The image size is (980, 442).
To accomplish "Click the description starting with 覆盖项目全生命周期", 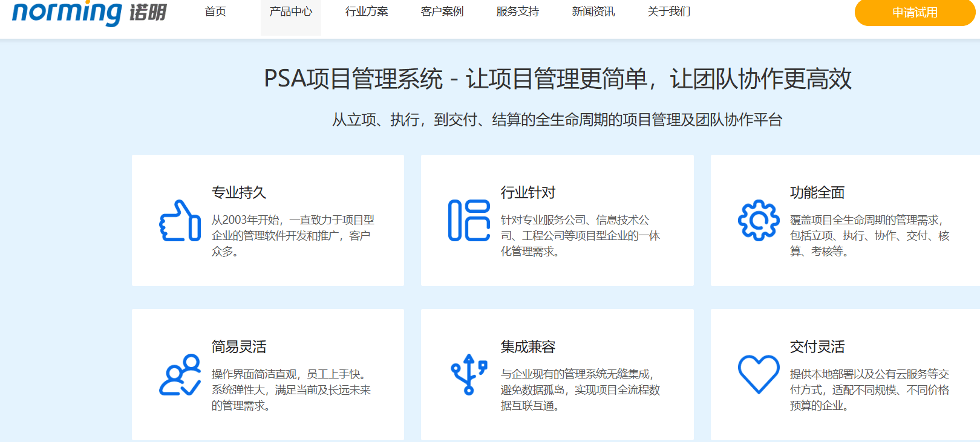I will 870,236.
